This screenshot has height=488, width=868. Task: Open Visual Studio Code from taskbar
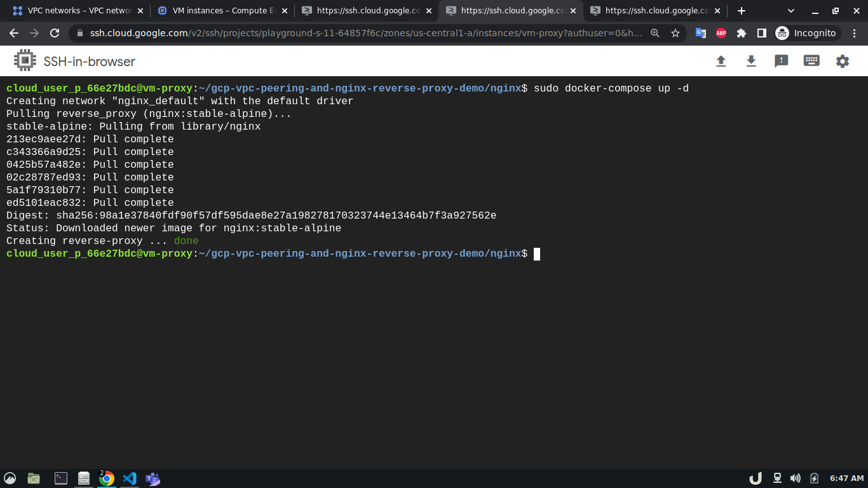(x=130, y=478)
